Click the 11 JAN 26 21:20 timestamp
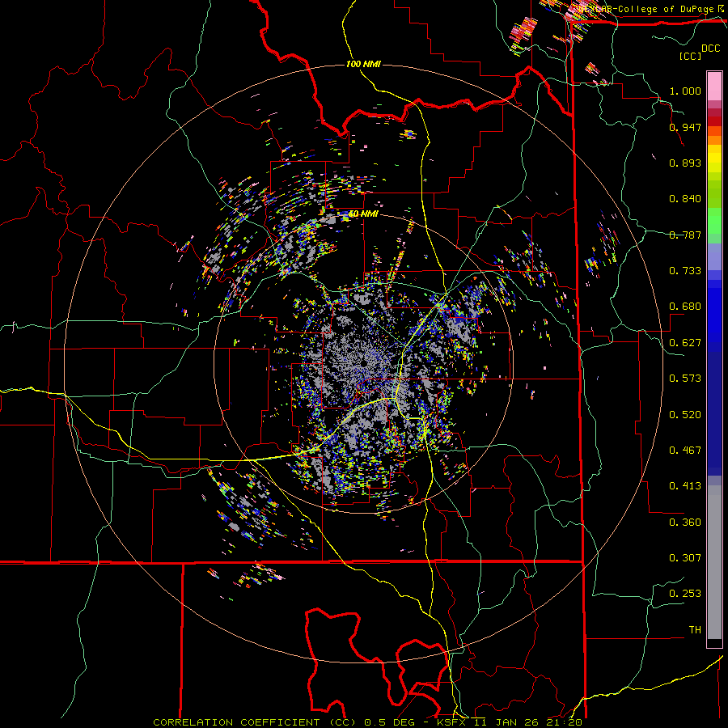Screen dimensions: 728x728 527,722
